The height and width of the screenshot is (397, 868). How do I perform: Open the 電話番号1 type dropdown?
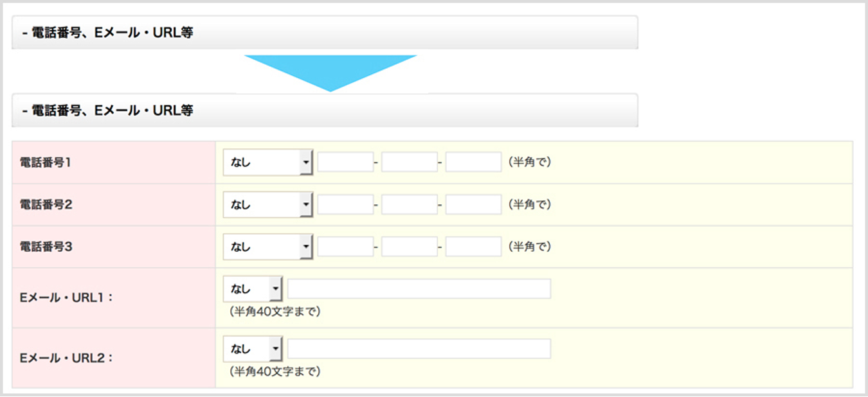[267, 163]
